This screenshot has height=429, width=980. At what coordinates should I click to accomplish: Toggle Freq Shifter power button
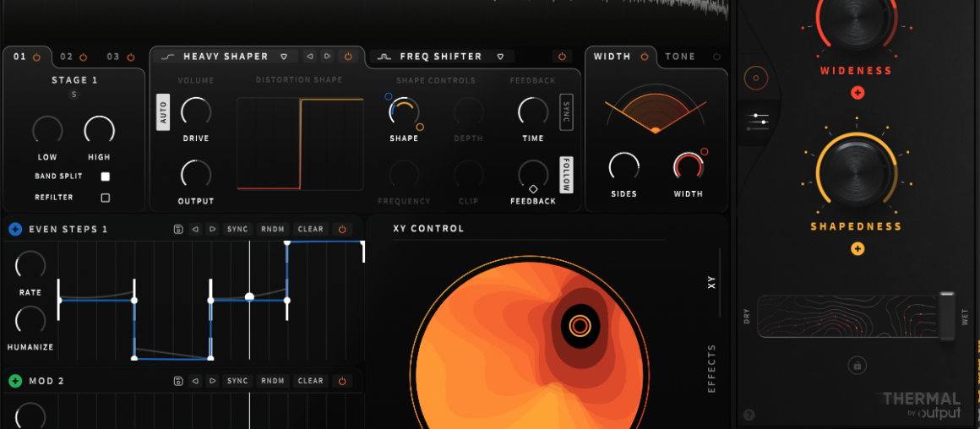pos(562,57)
